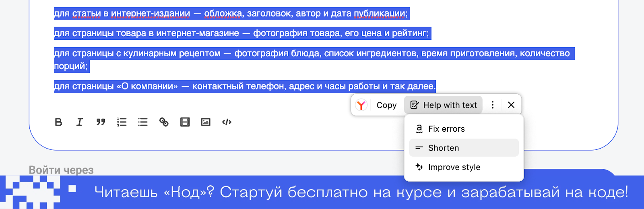Close the floating selection popup

point(511,105)
